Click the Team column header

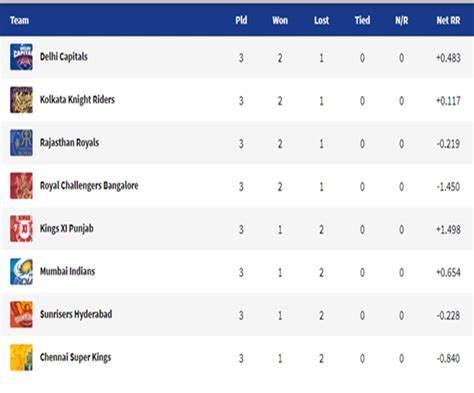[x=19, y=20]
